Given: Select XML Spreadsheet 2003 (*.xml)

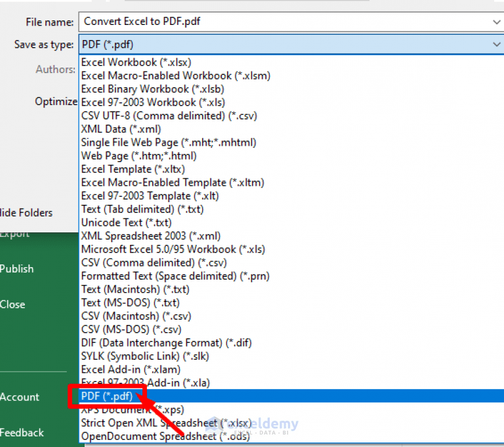Looking at the screenshot, I should 291,236.
